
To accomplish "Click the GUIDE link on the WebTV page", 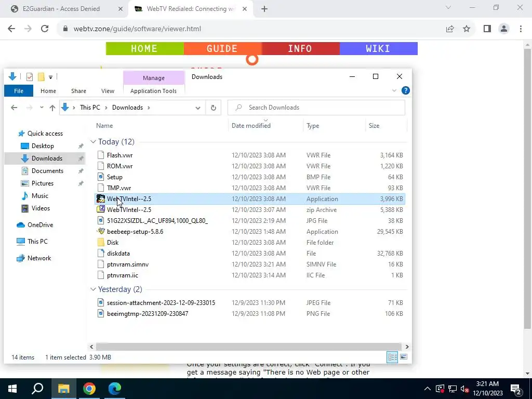I will click(x=222, y=48).
